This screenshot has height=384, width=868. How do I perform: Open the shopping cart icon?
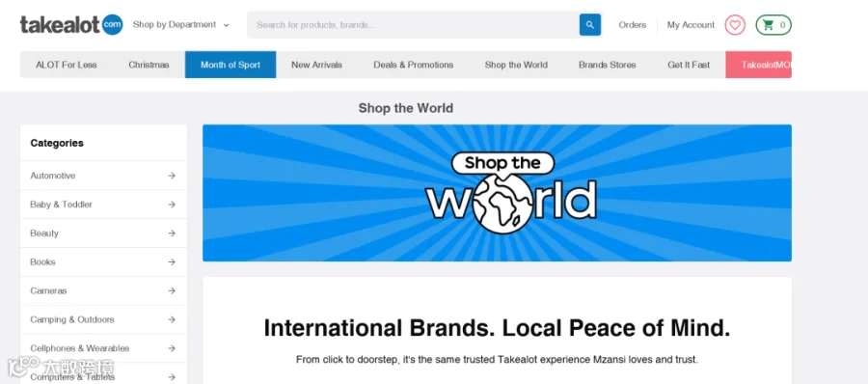[773, 25]
